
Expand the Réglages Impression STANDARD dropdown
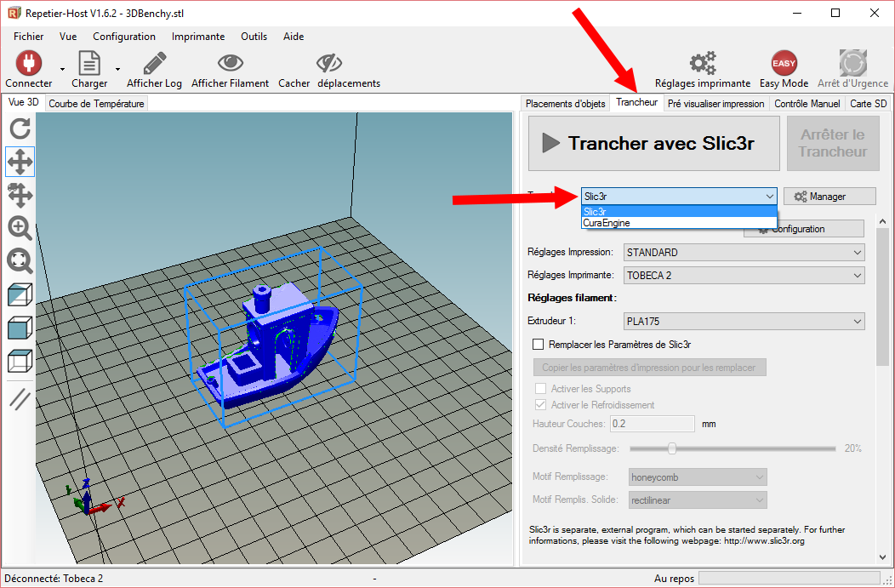point(744,253)
